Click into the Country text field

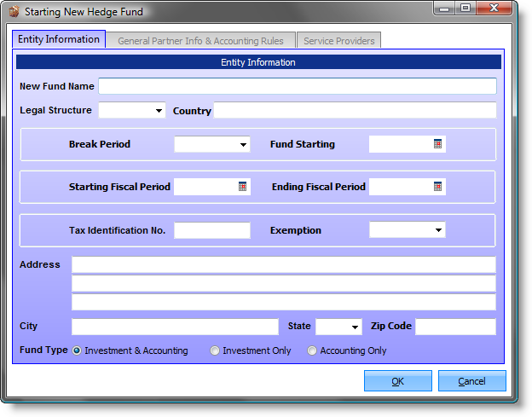(x=355, y=110)
